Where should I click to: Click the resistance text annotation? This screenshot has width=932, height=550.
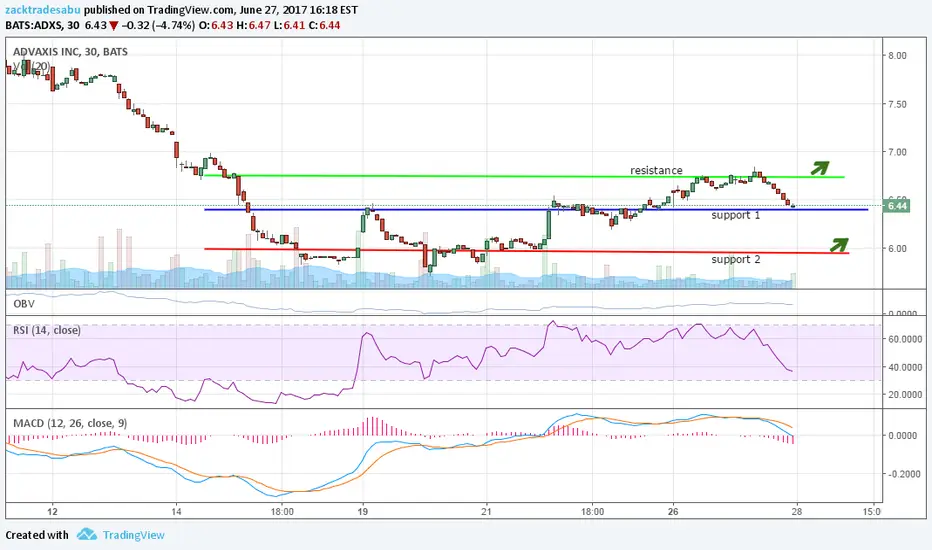pyautogui.click(x=656, y=170)
